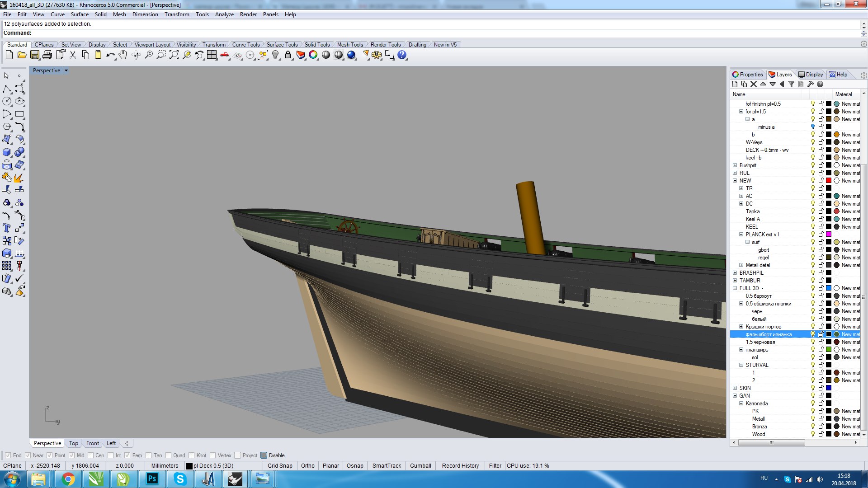
Task: Toggle visibility bulb of W-Veys layer
Action: coord(813,142)
